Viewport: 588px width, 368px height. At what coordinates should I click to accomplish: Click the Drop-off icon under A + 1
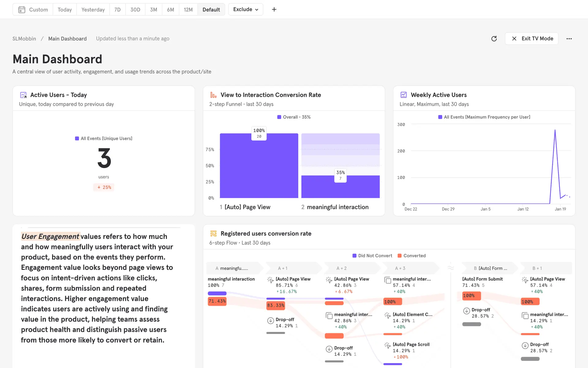coord(270,320)
